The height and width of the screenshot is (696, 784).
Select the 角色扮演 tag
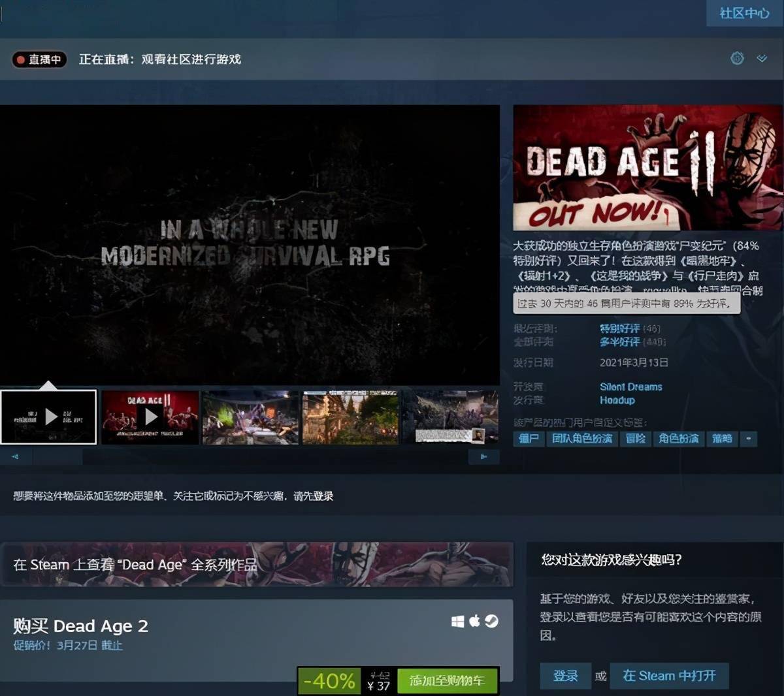pos(679,439)
